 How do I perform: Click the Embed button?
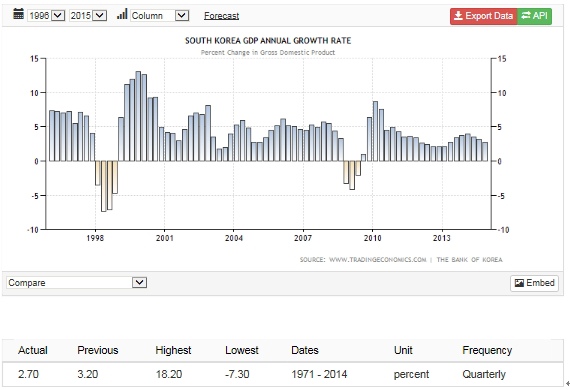[x=534, y=283]
